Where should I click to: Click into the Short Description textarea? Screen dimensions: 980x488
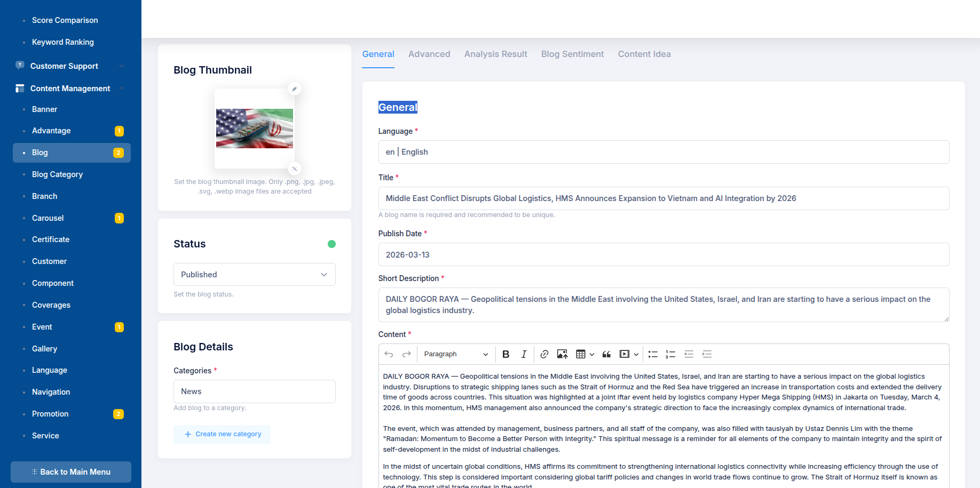(663, 305)
